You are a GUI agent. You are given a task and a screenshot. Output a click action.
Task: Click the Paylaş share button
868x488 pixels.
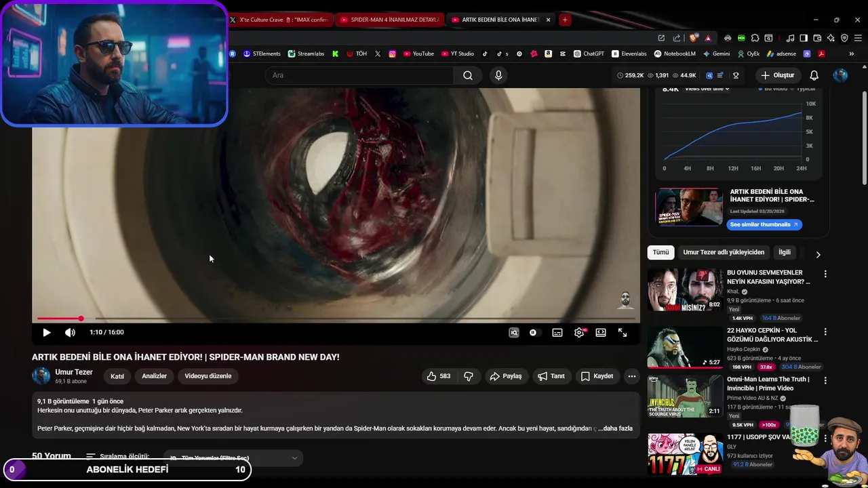(x=506, y=376)
